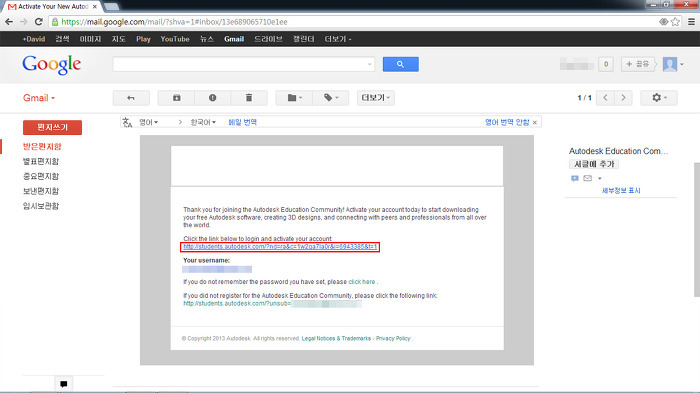Image resolution: width=700 pixels, height=393 pixels.
Task: Click the browser back arrow
Action: click(9, 22)
